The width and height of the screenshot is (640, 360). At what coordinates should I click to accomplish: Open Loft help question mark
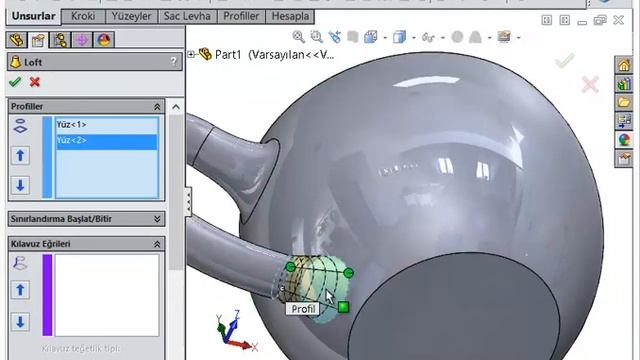(173, 62)
